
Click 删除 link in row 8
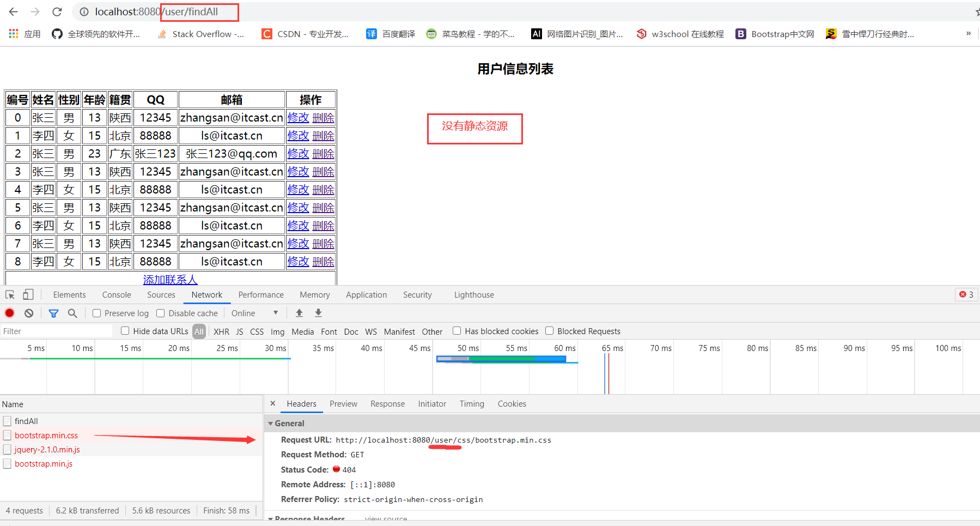323,262
